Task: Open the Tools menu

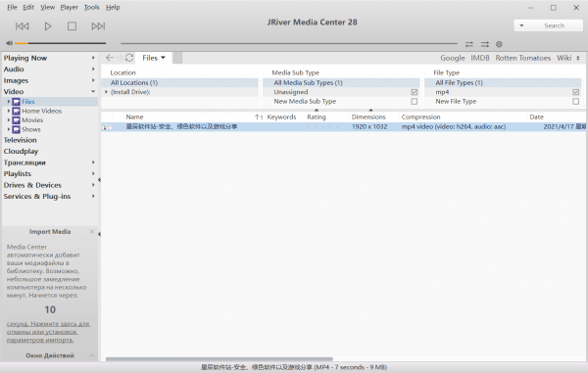Action: click(x=92, y=8)
